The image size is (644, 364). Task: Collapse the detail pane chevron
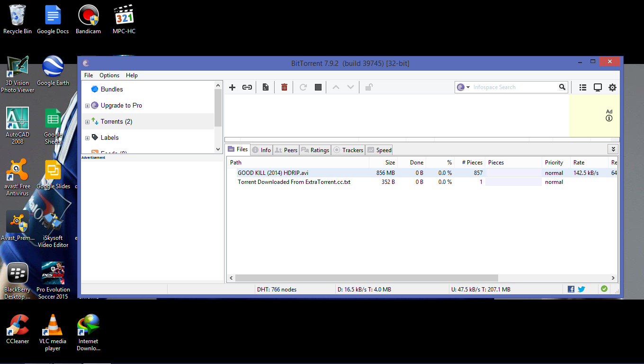(x=613, y=149)
